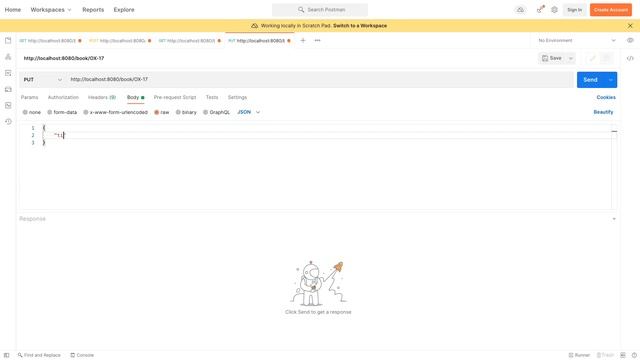Open the No Environment selector

point(577,40)
